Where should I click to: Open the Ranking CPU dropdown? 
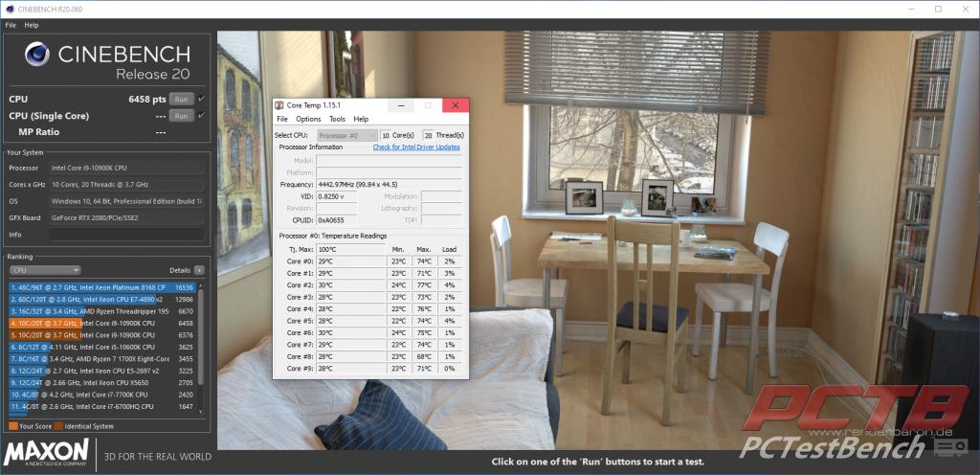click(45, 270)
